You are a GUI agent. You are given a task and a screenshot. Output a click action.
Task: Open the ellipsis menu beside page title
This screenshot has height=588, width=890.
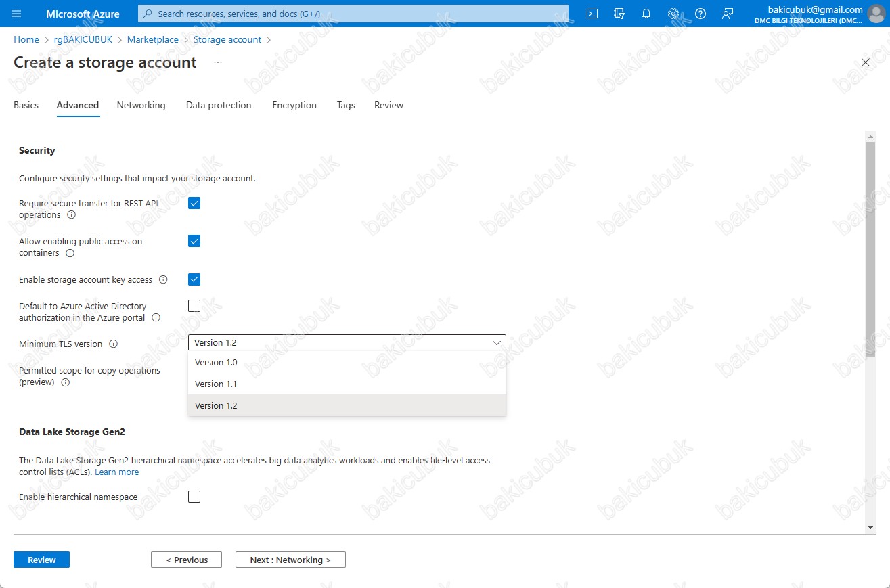pyautogui.click(x=218, y=62)
